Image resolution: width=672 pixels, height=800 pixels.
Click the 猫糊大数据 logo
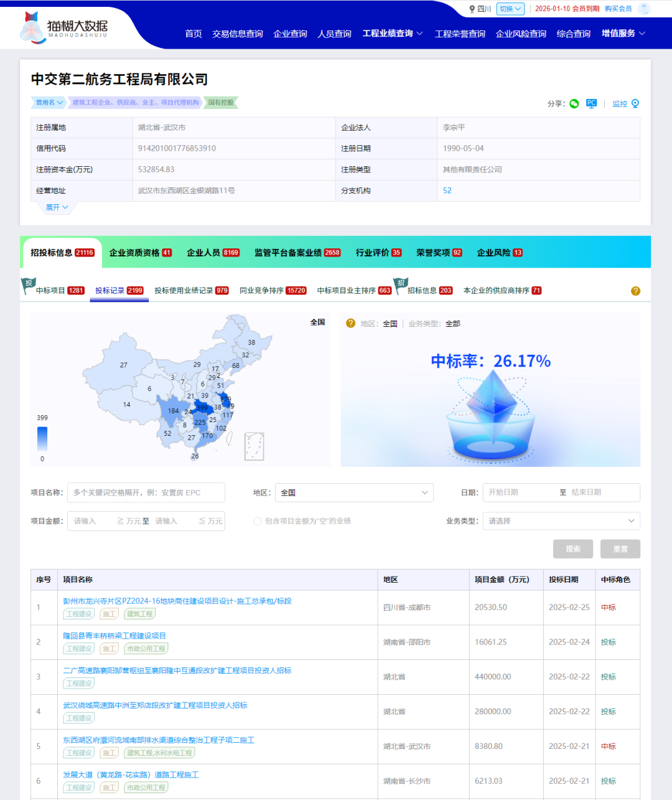pyautogui.click(x=65, y=27)
